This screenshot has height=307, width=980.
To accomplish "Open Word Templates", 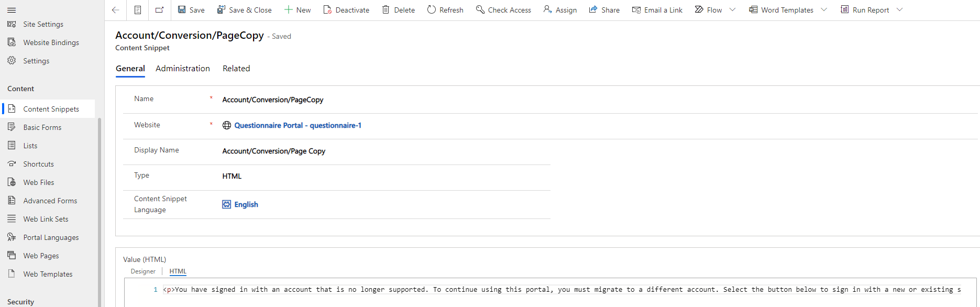I will [x=781, y=10].
